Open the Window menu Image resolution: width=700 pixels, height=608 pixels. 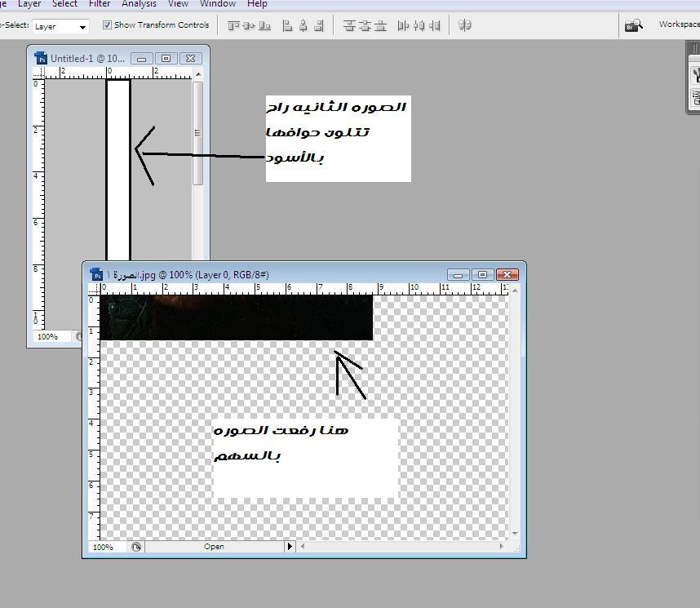218,4
